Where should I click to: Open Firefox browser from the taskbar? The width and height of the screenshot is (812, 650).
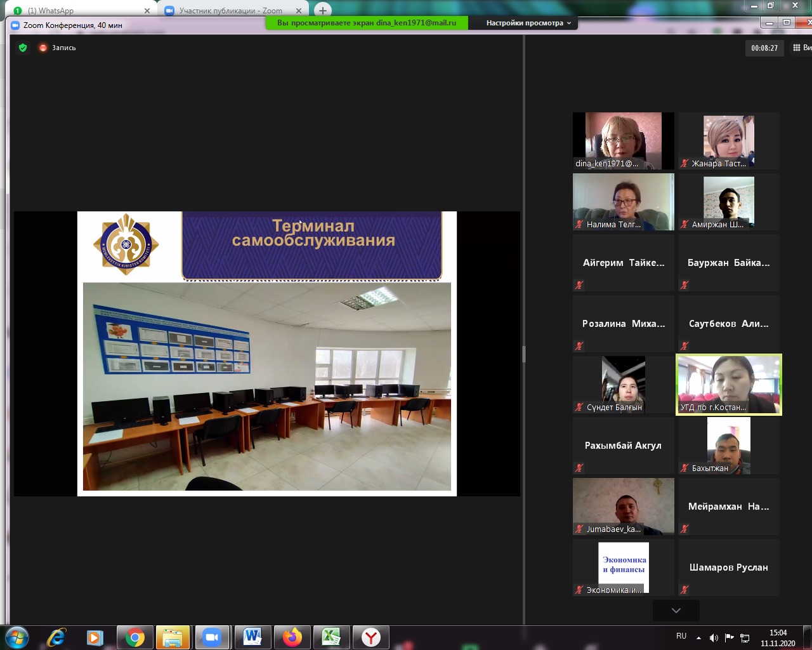[292, 637]
